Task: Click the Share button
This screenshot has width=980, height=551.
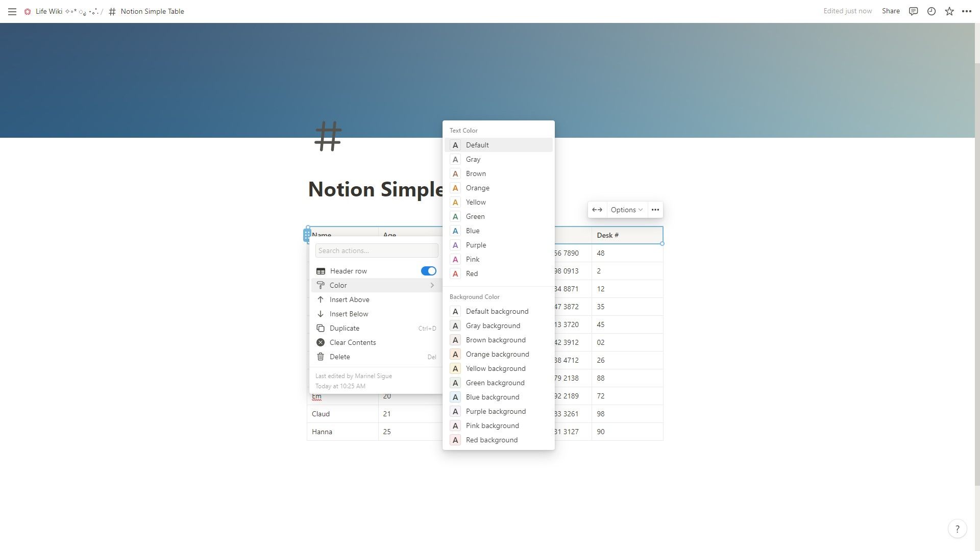Action: [891, 11]
